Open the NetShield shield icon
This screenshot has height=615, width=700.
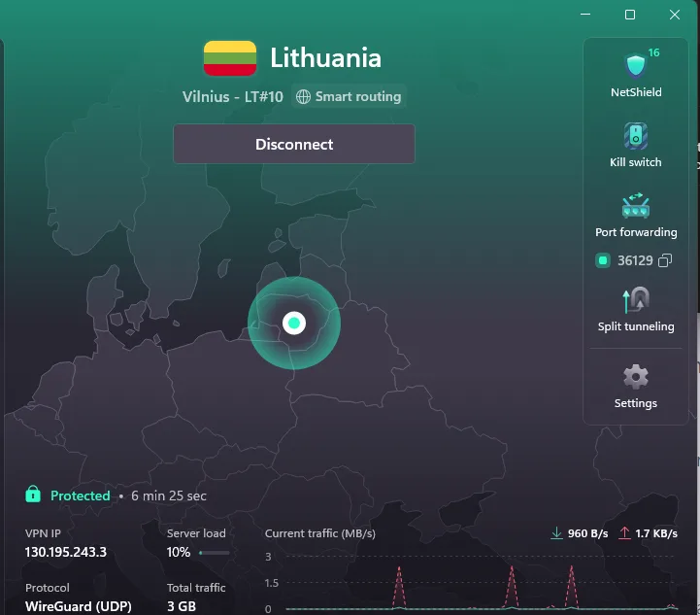635,66
